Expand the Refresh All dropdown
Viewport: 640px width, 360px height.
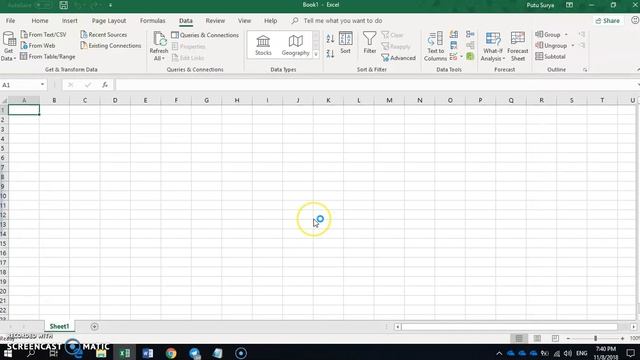[158, 59]
